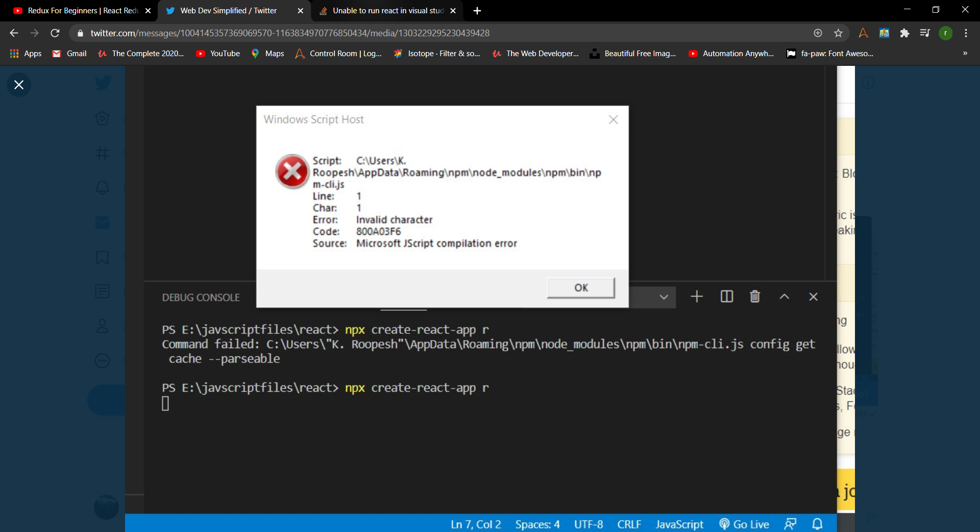This screenshot has height=532, width=980.
Task: Click the colorful image extension icon
Action: pos(884,33)
